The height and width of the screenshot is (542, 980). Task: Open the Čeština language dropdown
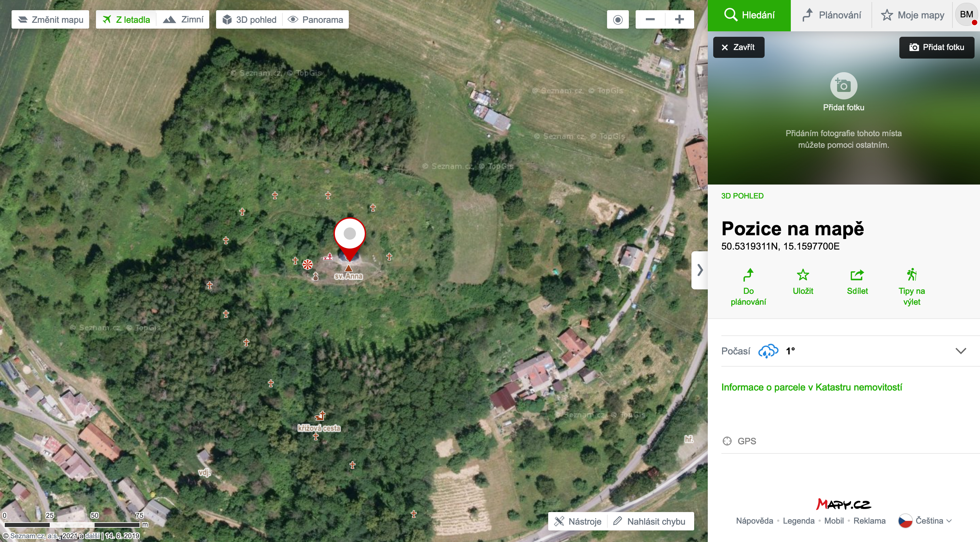[925, 521]
